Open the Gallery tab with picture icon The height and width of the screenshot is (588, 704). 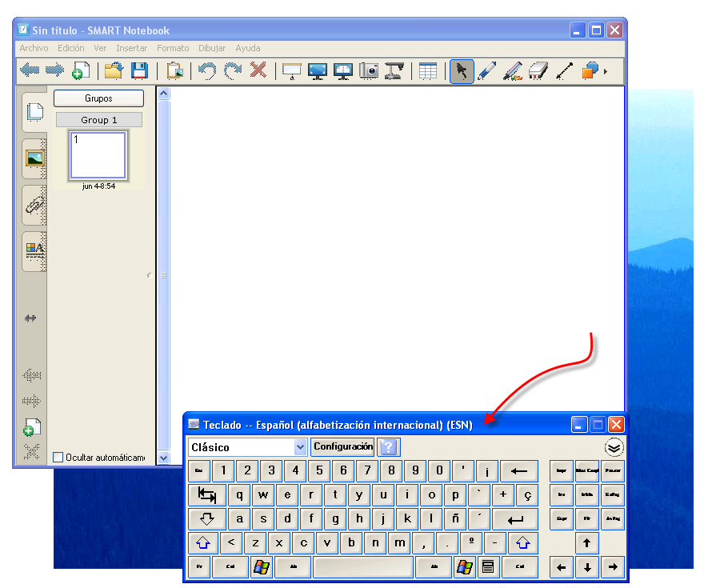pyautogui.click(x=34, y=158)
